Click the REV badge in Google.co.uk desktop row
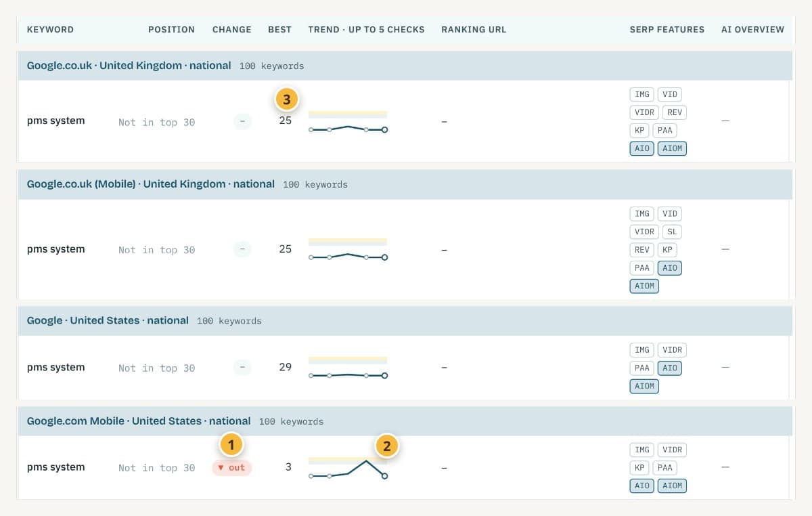The height and width of the screenshot is (516, 812). pos(675,112)
